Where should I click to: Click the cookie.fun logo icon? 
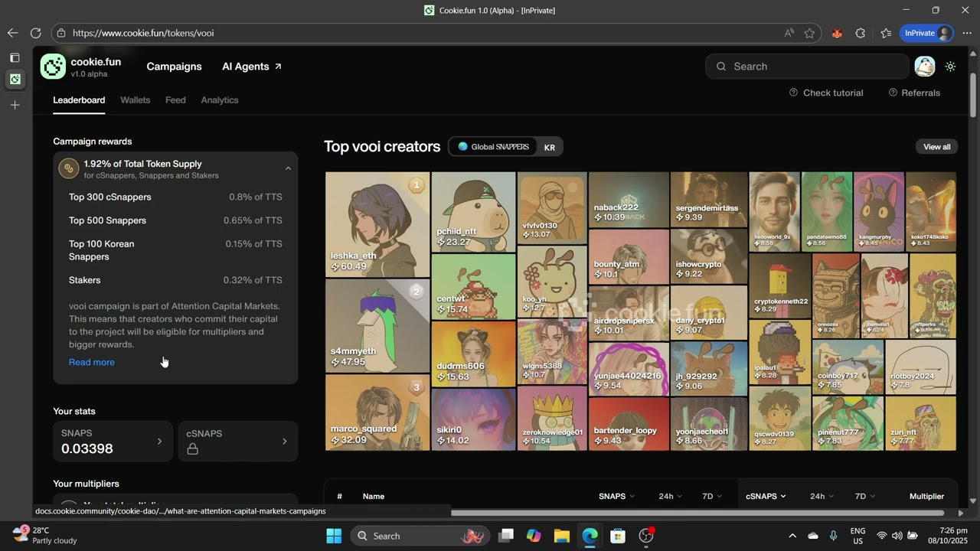coord(53,67)
